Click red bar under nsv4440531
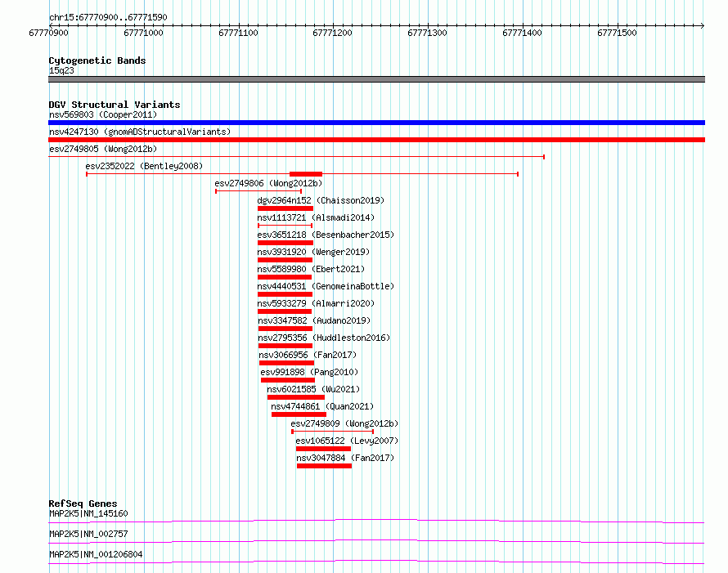728x573 pixels. click(x=285, y=294)
